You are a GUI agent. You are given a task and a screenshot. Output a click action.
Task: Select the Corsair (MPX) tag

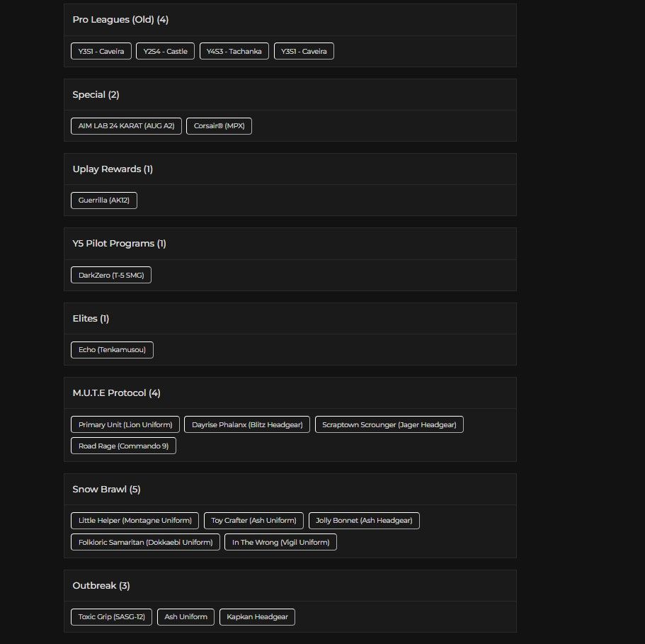[219, 126]
